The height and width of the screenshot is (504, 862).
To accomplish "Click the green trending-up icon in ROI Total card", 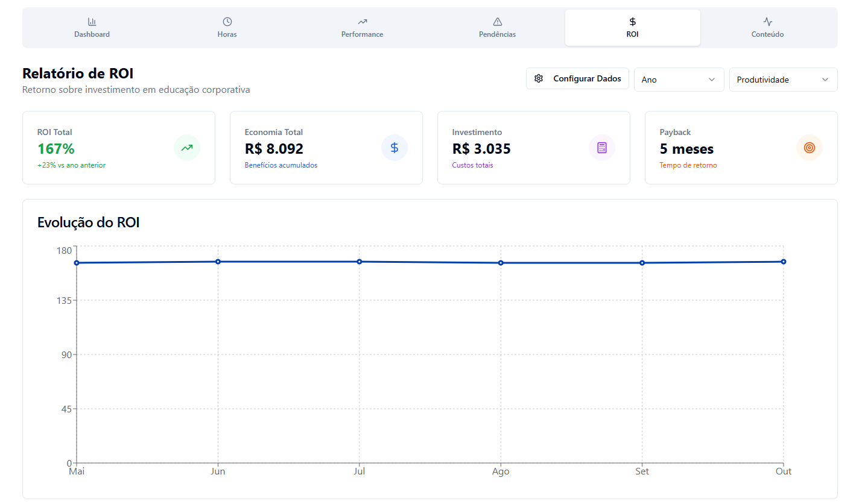I will click(187, 148).
